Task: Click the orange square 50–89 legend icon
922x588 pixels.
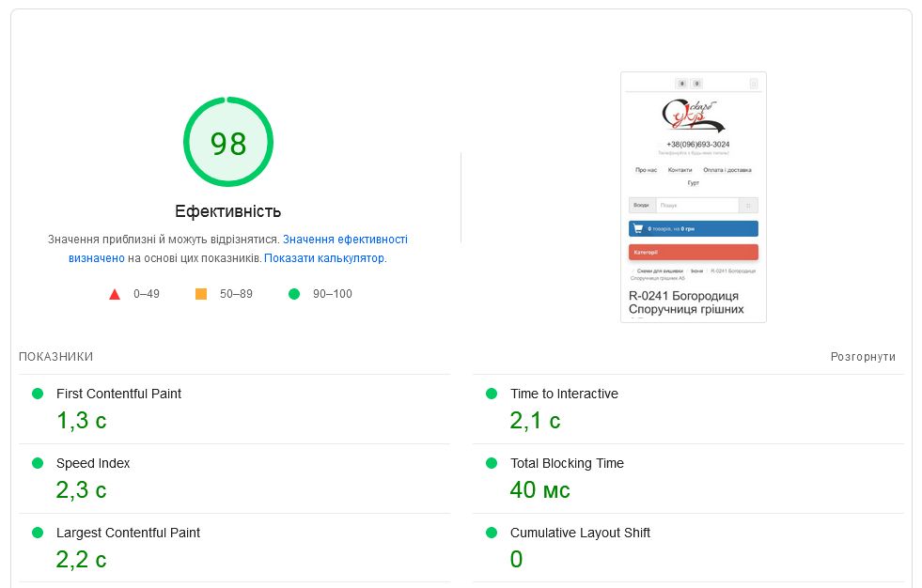Action: 201,294
